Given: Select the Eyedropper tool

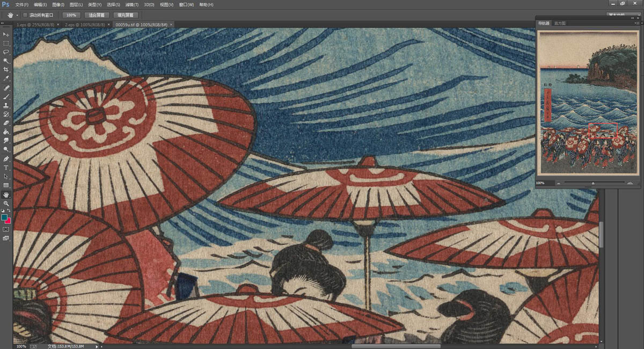Looking at the screenshot, I should 6,78.
